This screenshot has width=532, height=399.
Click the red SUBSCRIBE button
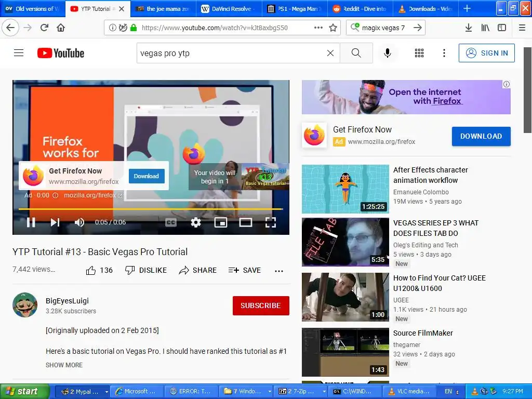[261, 305]
